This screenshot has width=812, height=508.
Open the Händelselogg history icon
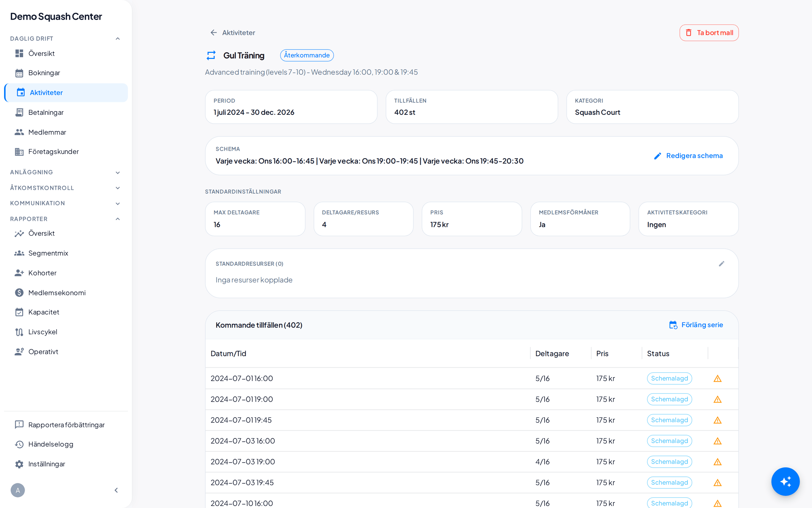19,444
